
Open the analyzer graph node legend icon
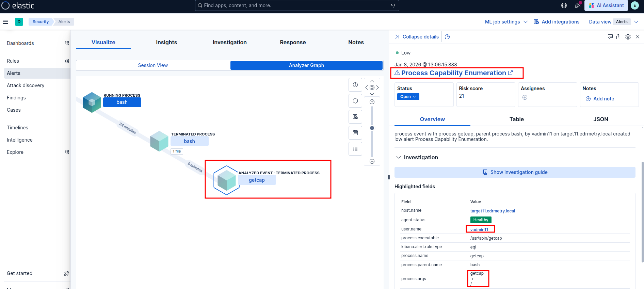(x=355, y=85)
